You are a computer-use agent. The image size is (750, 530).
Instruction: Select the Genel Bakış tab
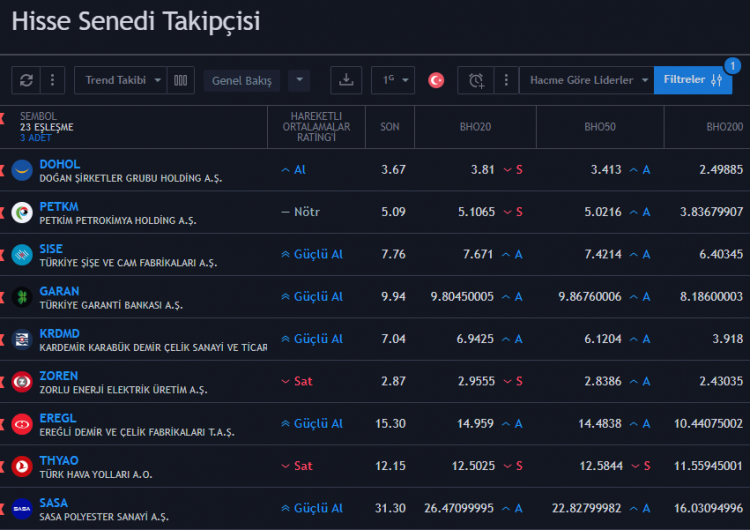click(242, 80)
